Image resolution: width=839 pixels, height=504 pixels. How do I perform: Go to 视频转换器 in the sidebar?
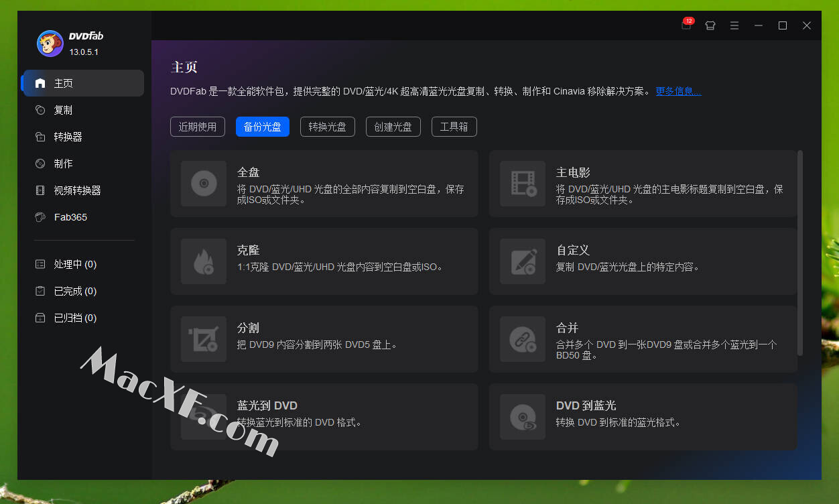pos(77,190)
